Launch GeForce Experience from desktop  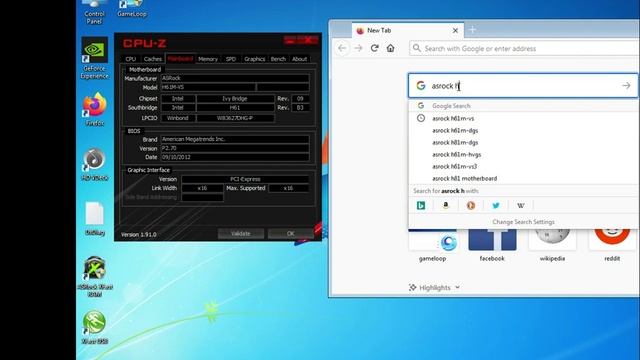click(94, 58)
